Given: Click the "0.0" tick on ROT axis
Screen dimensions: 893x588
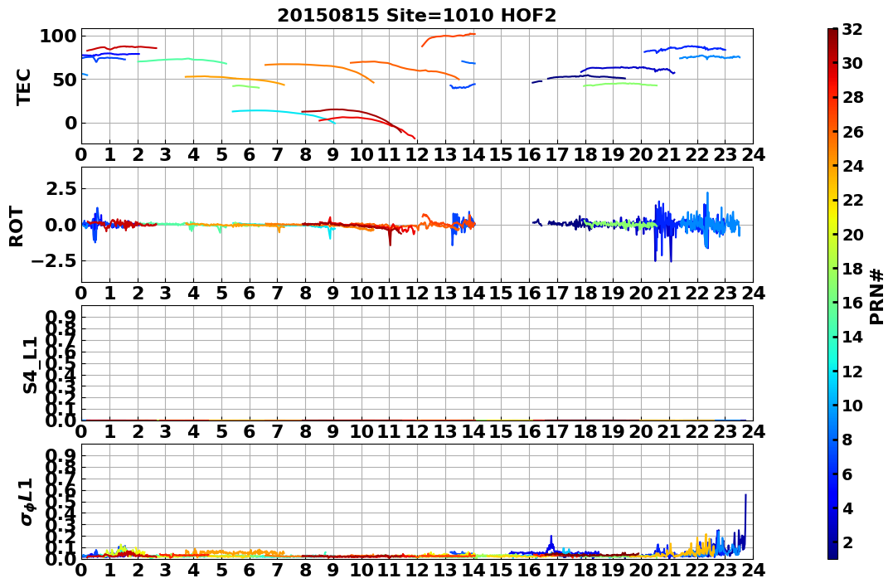Looking at the screenshot, I should pyautogui.click(x=60, y=225).
